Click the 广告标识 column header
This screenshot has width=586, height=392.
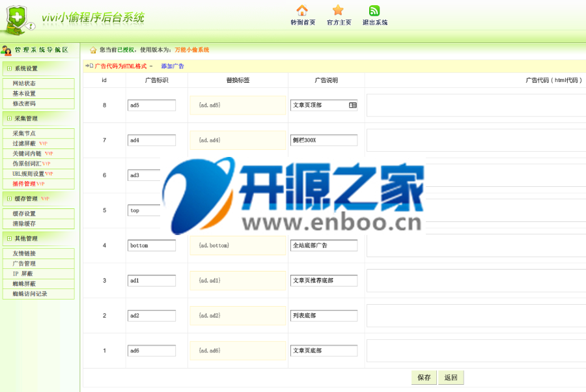[x=156, y=80]
